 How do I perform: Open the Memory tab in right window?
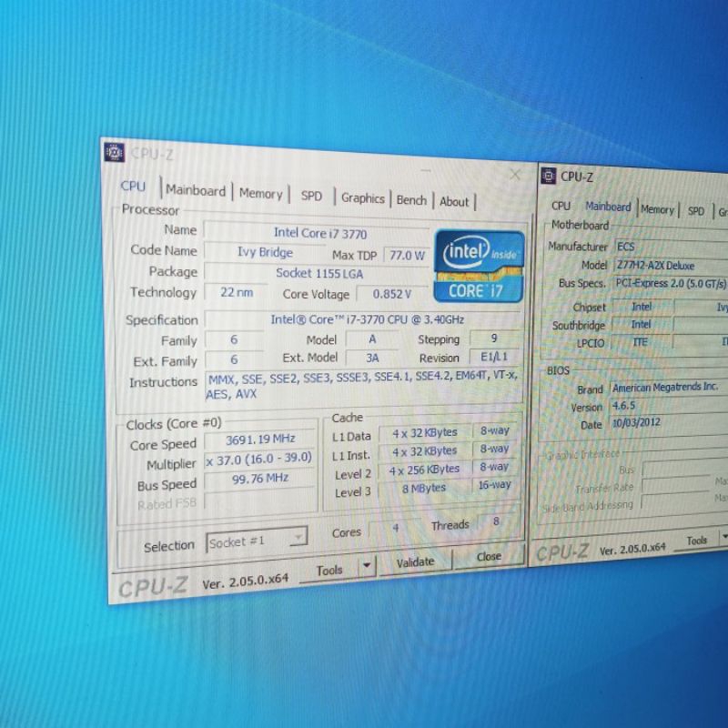657,209
